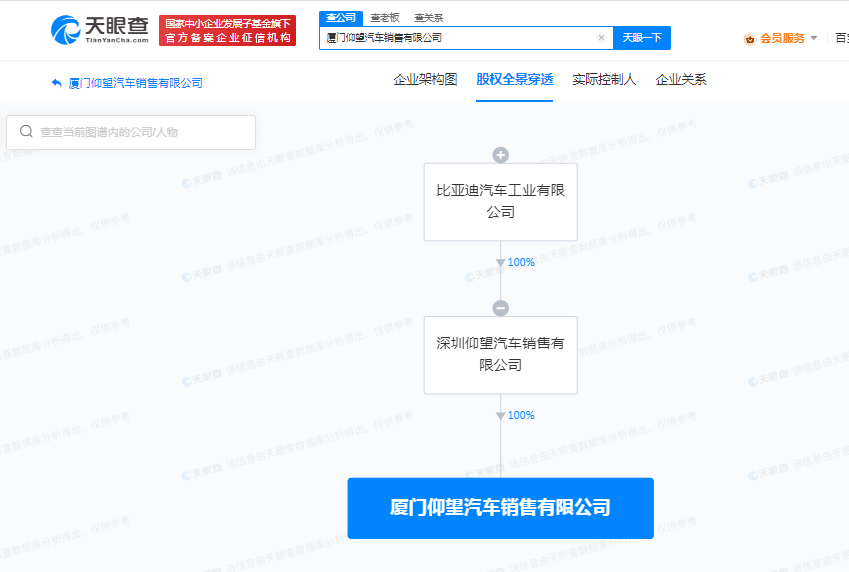Click the red 官方备案企业征信机构 banner
The width and height of the screenshot is (849, 572).
(x=227, y=30)
